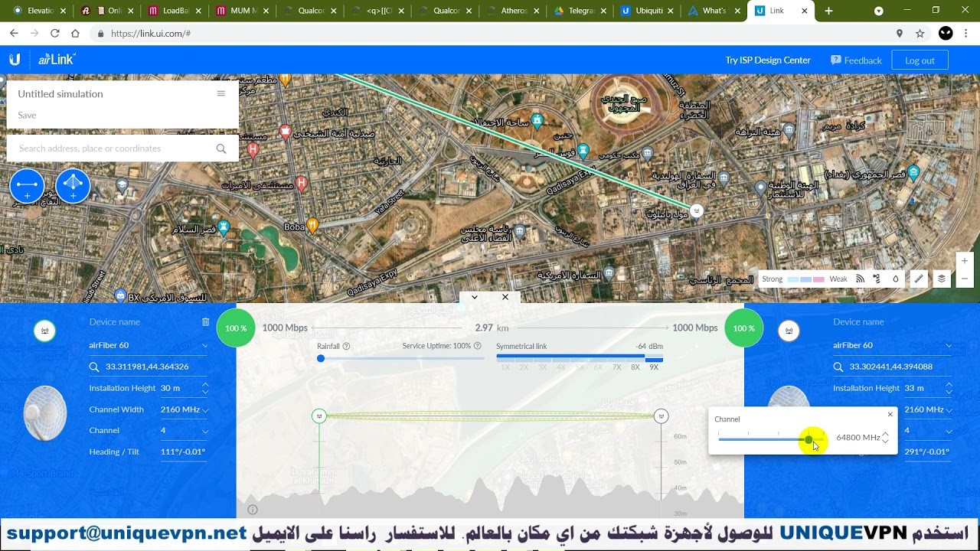Increase left Installation Height with up arrow

205,384
